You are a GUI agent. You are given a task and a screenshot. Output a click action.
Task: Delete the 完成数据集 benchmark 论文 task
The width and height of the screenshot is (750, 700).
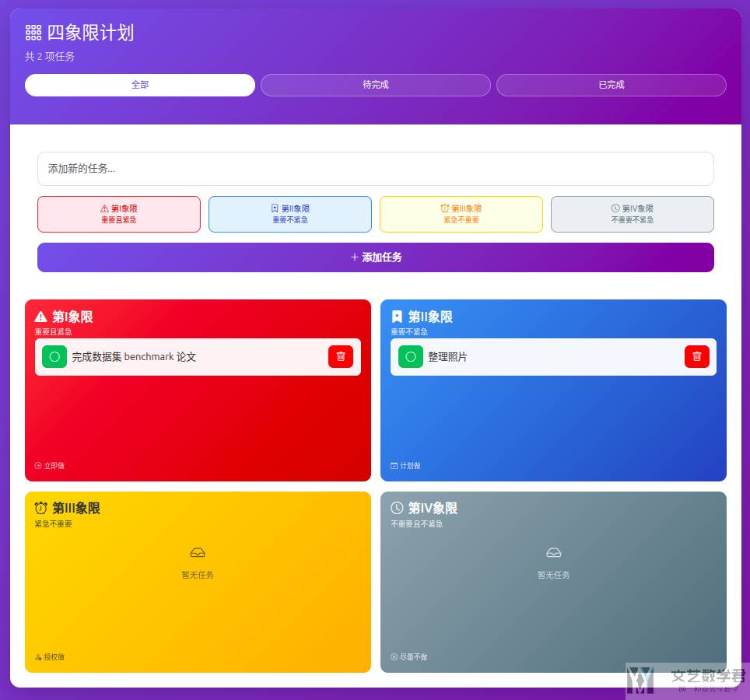coord(340,356)
